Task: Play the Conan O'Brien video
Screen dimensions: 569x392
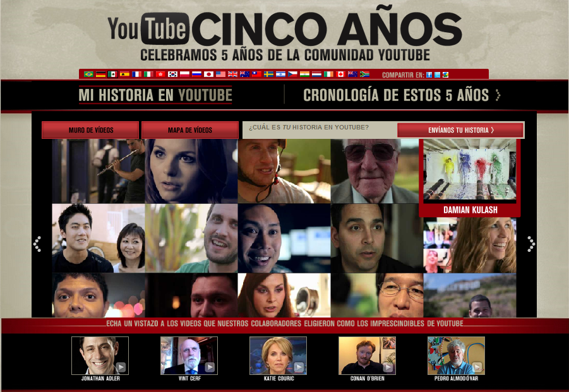Action: pyautogui.click(x=368, y=356)
